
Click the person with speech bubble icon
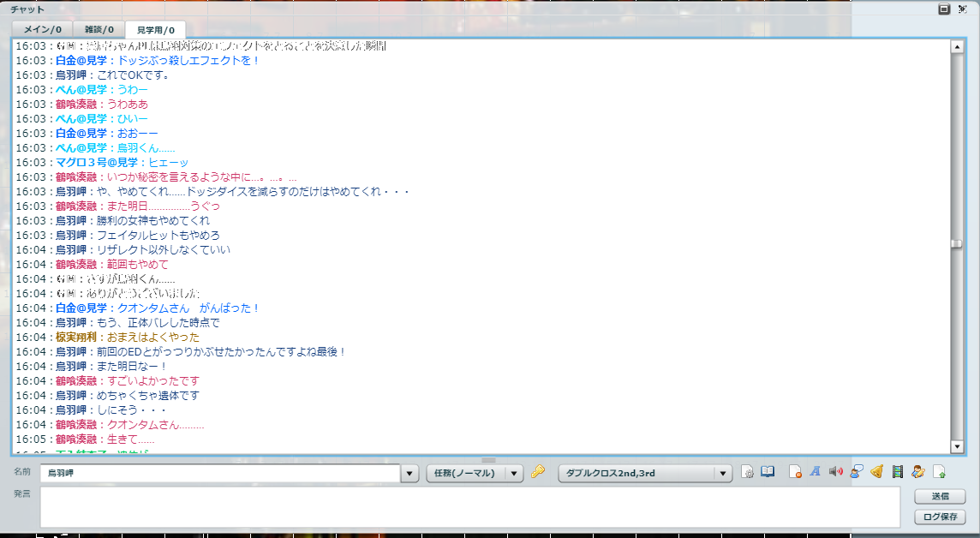click(x=857, y=472)
